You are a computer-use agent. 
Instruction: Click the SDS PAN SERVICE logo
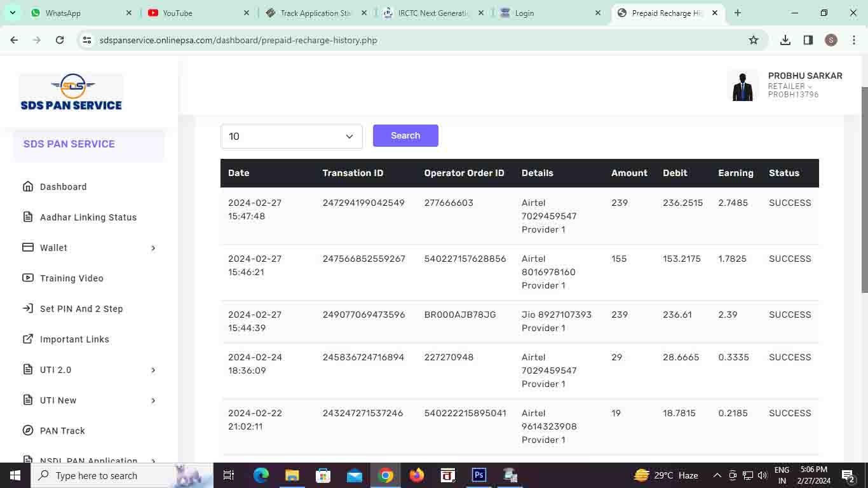[x=71, y=92]
